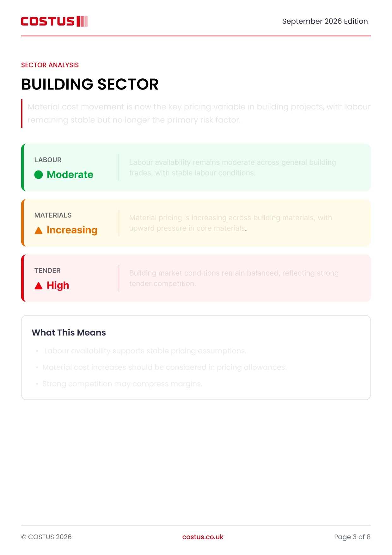Click the What This Means heading

click(x=69, y=332)
